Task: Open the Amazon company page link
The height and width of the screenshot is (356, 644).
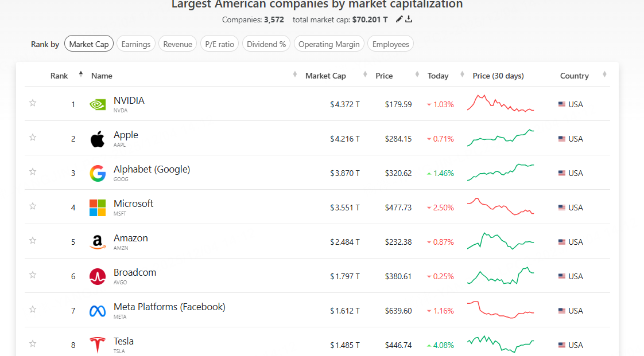Action: (131, 238)
